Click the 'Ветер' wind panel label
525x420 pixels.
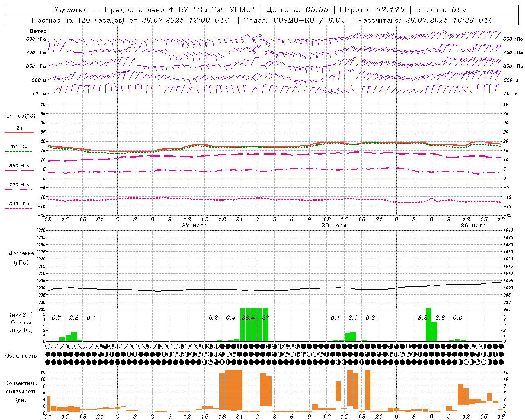pos(38,31)
